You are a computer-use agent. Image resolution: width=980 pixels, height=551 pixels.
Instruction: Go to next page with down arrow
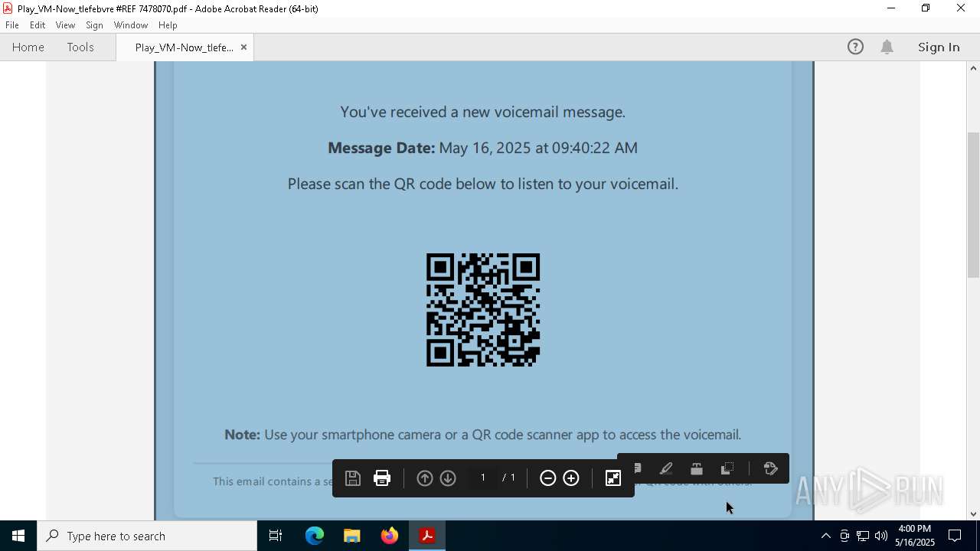pyautogui.click(x=449, y=478)
